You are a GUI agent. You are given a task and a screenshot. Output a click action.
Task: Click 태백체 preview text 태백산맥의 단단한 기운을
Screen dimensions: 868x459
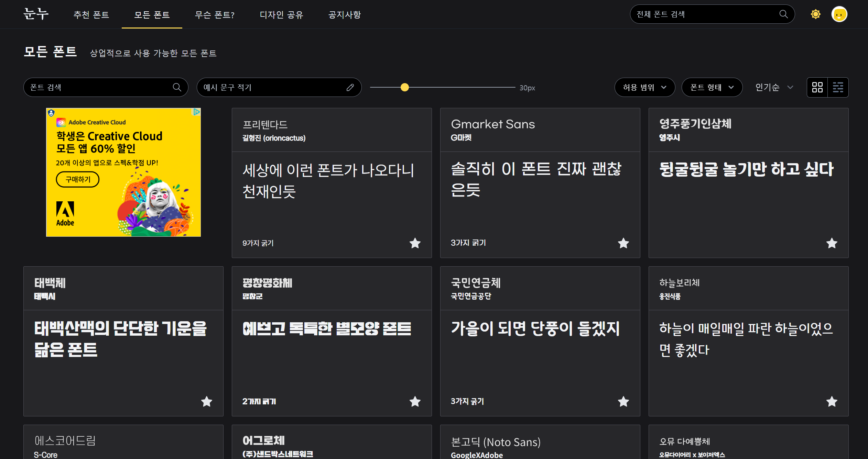coord(120,339)
